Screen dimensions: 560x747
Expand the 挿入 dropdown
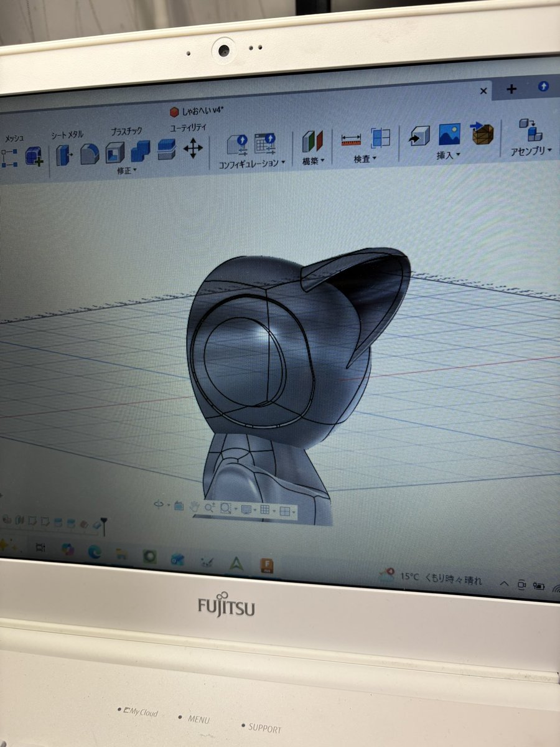pyautogui.click(x=449, y=155)
